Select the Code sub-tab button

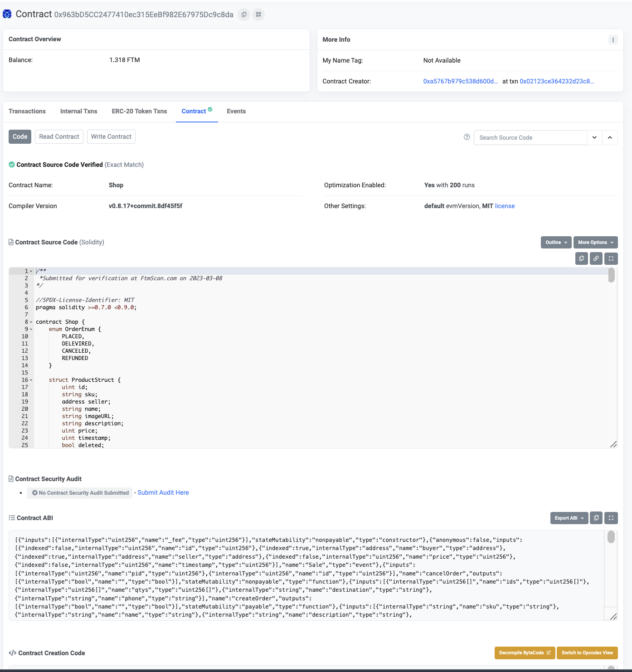(20, 136)
